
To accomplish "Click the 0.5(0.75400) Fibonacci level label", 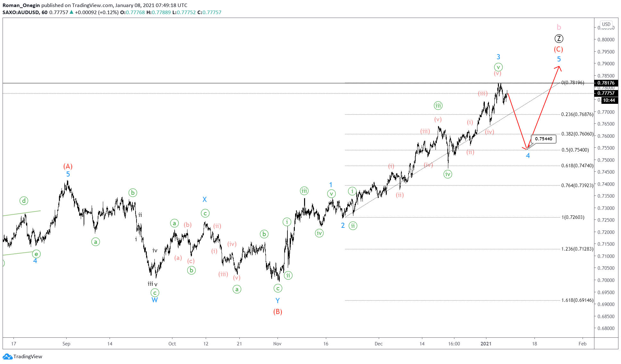I will click(575, 150).
